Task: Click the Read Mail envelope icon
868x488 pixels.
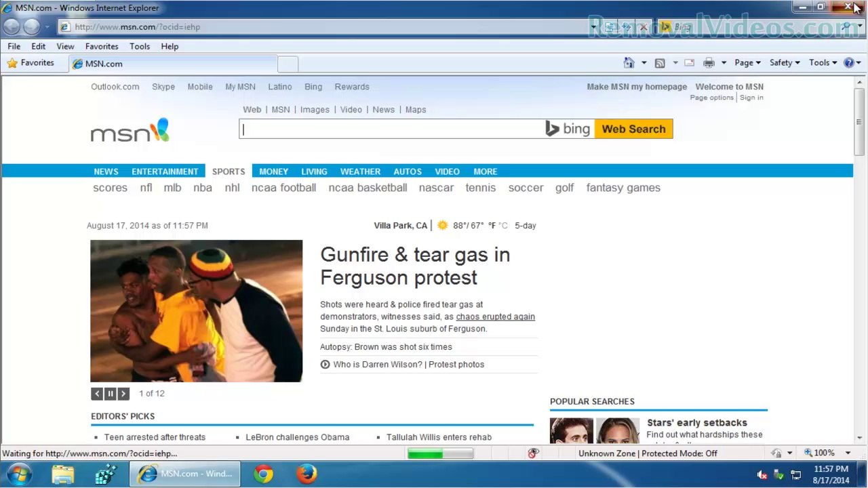Action: point(690,63)
